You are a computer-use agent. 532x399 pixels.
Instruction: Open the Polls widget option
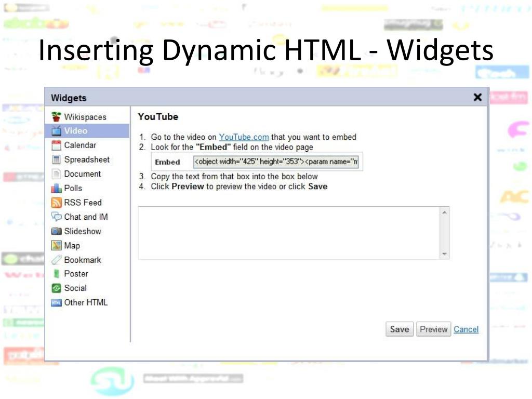coord(73,188)
